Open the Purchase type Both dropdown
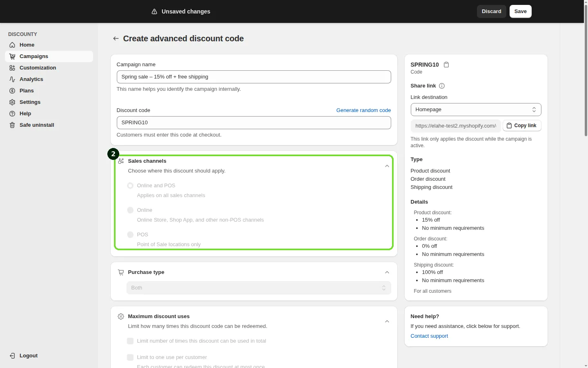The height and width of the screenshot is (368, 588). coord(258,288)
